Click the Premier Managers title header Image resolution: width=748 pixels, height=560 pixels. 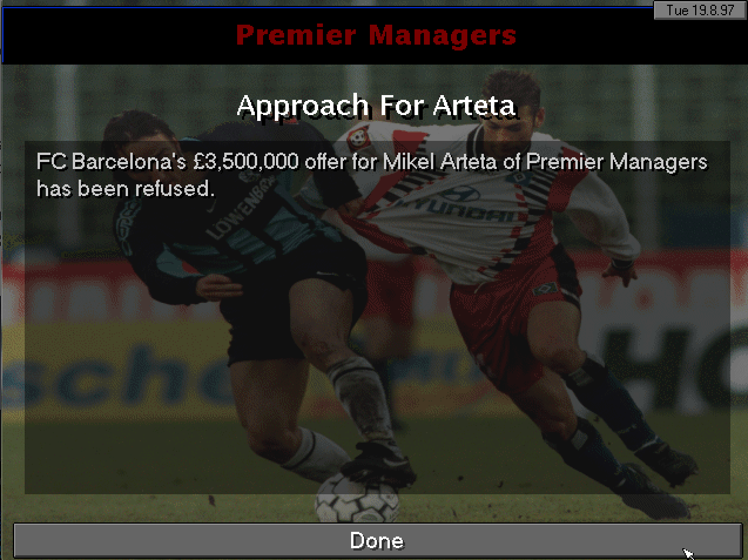coord(376,35)
